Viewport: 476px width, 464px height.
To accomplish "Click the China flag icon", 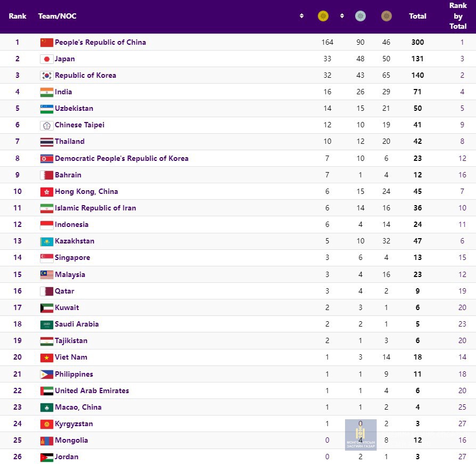I will click(47, 43).
